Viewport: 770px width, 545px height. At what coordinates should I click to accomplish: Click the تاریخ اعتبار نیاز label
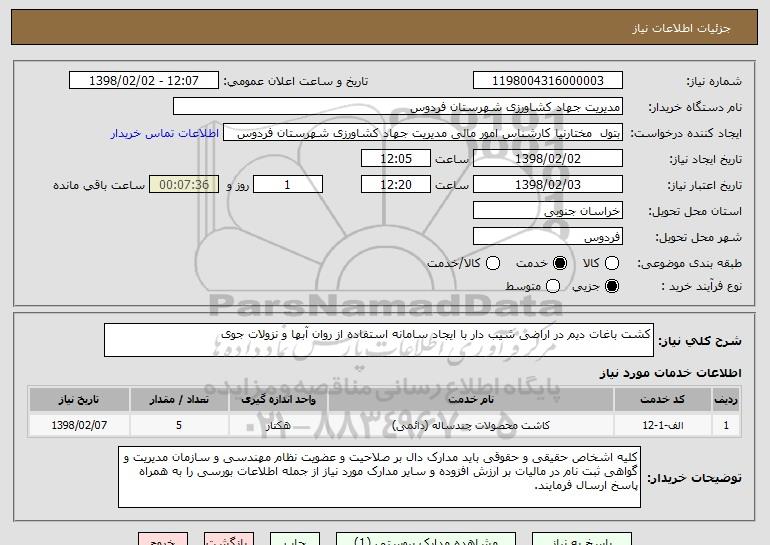(x=704, y=185)
